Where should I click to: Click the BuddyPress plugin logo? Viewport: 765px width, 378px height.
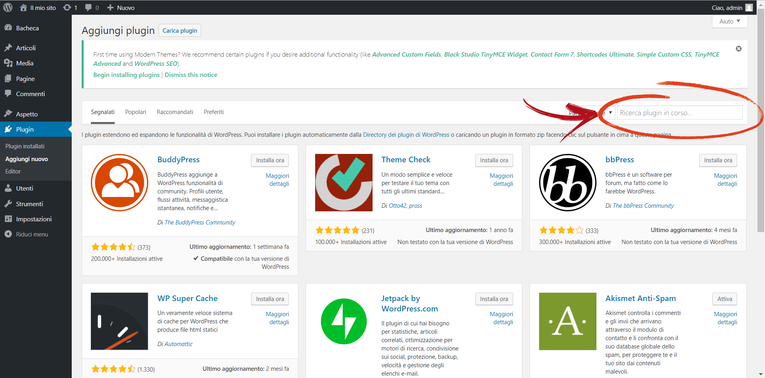pyautogui.click(x=120, y=182)
